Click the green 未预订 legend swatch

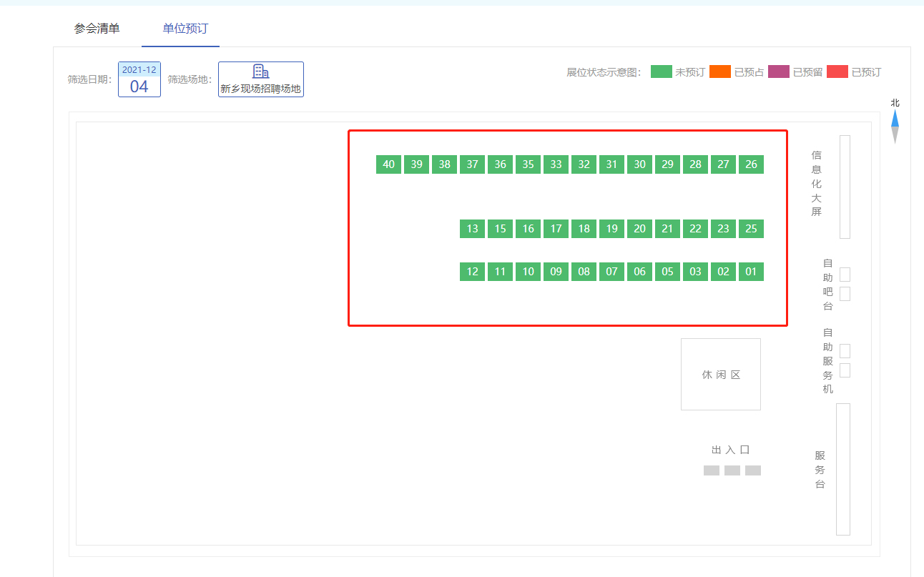coord(661,72)
